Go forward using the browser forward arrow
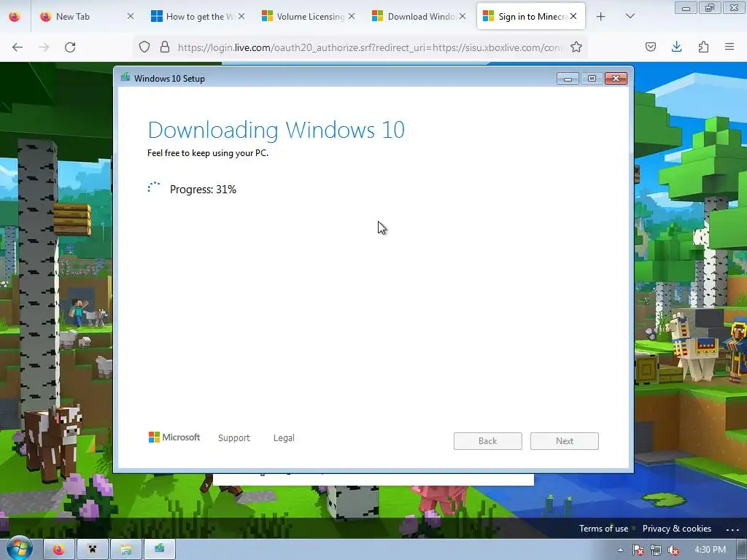Screen dimensions: 747x560 (x=44, y=47)
